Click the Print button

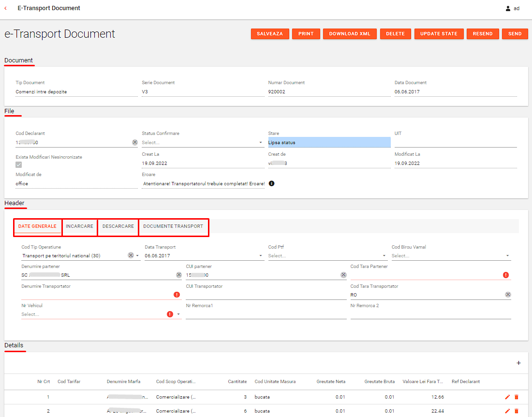click(306, 33)
